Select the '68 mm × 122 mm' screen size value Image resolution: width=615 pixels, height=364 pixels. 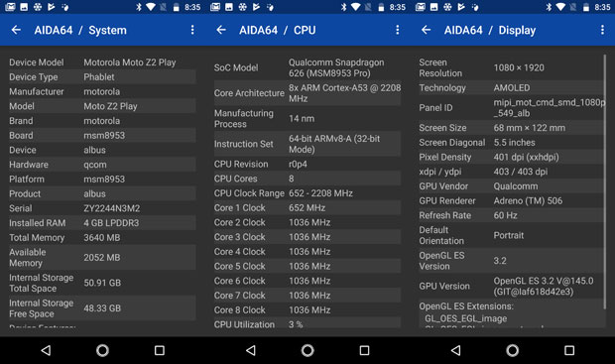[530, 128]
